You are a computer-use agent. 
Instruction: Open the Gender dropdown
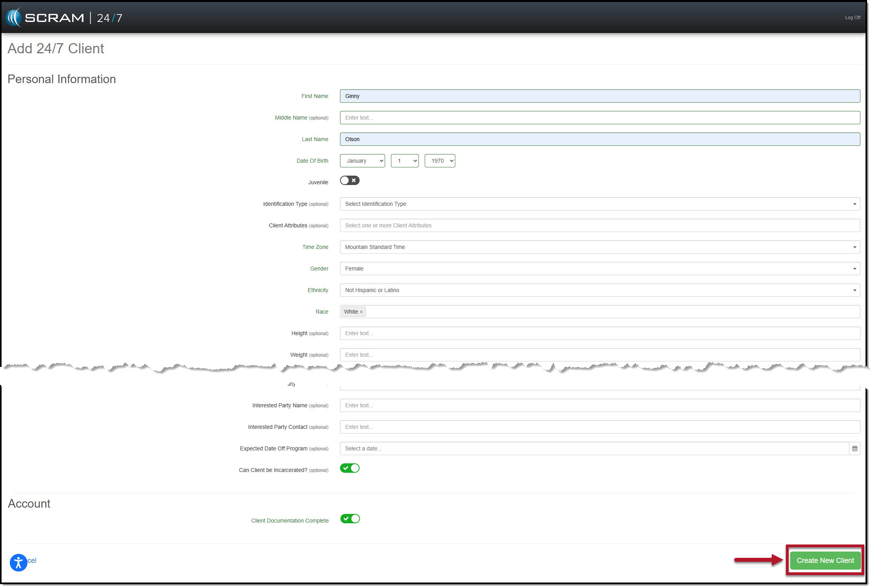tap(600, 269)
